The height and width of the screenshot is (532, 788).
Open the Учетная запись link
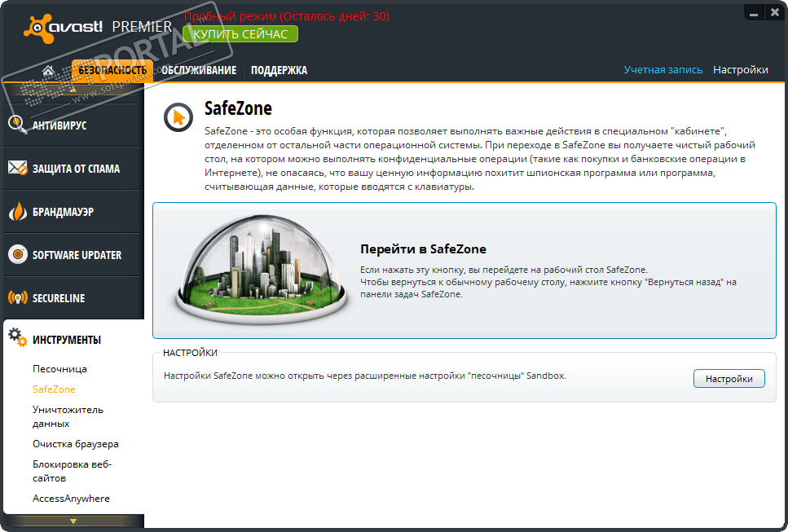(x=663, y=70)
